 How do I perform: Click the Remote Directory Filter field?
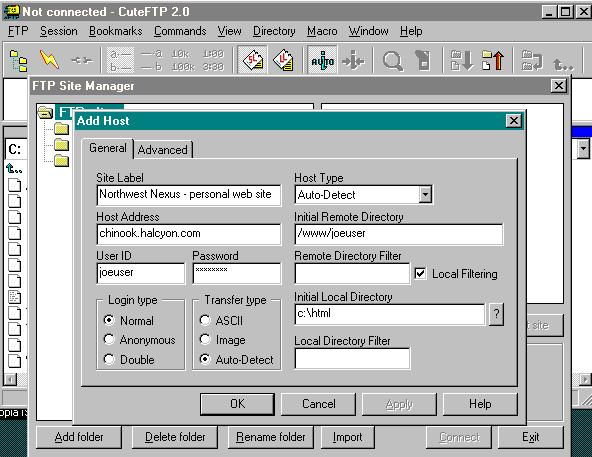tap(352, 273)
